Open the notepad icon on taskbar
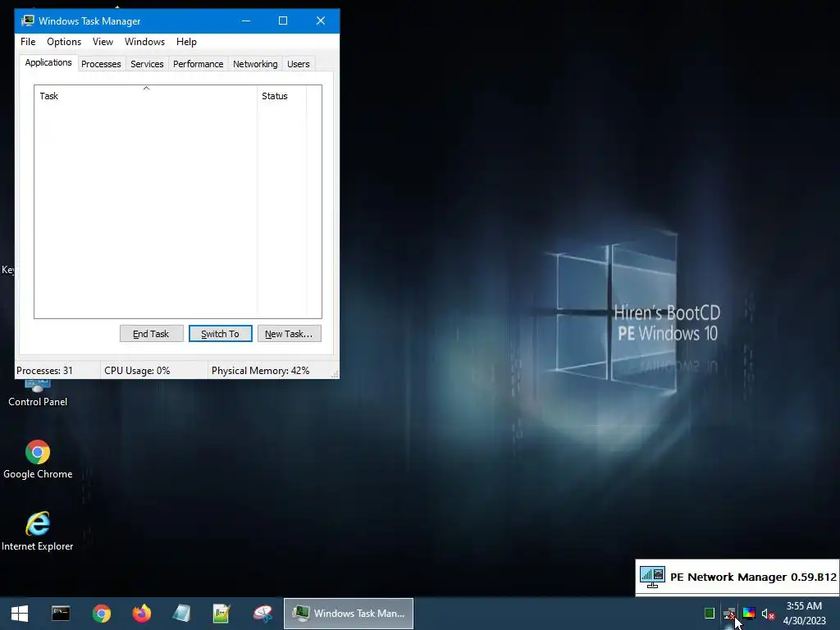The width and height of the screenshot is (840, 630). [x=181, y=614]
